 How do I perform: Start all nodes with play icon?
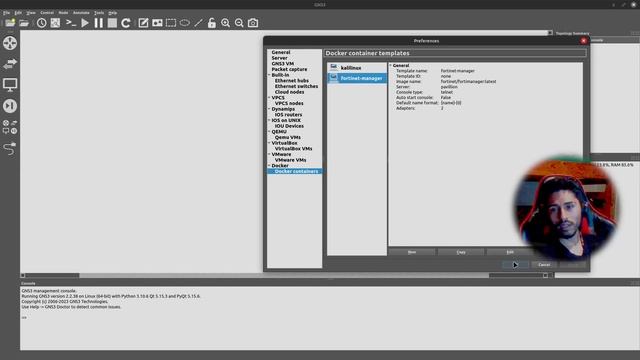point(85,23)
